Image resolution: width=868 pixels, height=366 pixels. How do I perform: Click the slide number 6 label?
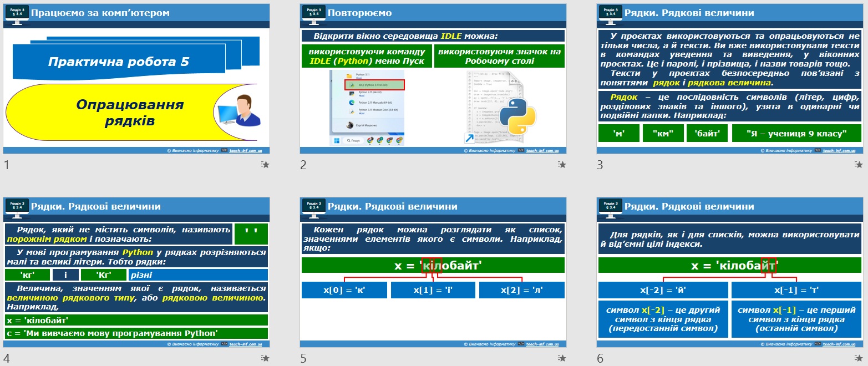600,359
